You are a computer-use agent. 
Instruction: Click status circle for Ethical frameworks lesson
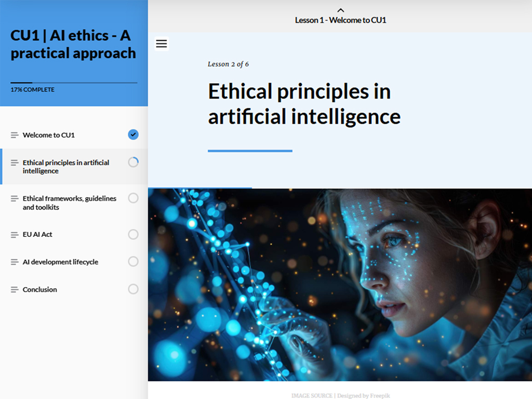point(133,198)
